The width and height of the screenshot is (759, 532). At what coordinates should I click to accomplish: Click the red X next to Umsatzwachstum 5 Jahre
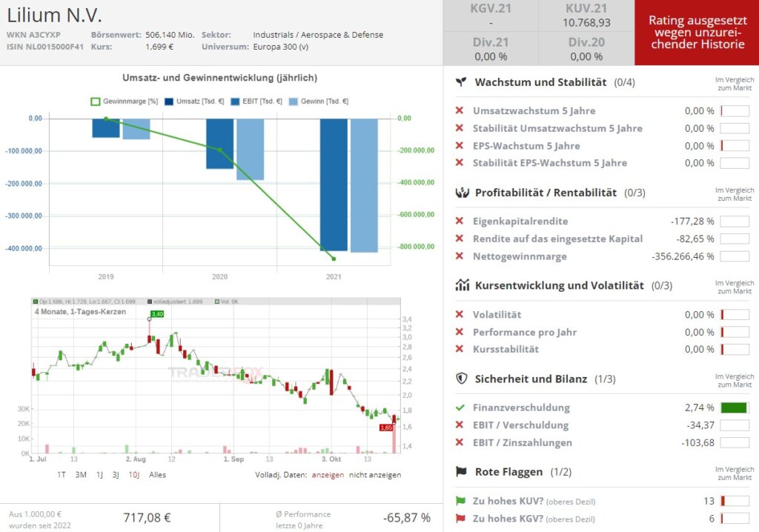coord(460,110)
